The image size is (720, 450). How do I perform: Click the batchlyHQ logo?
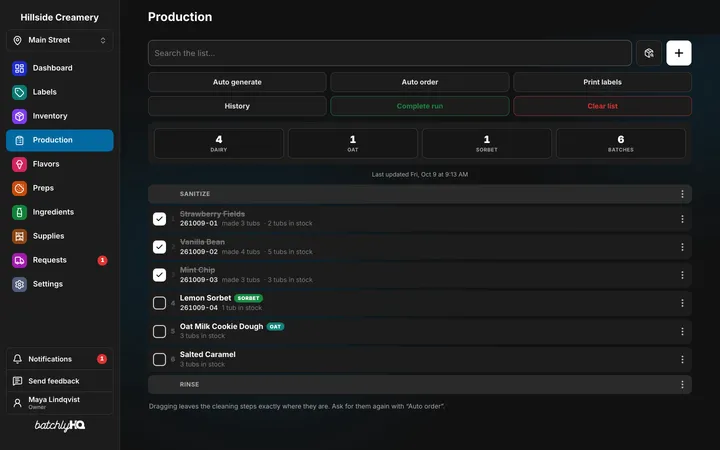pos(60,425)
